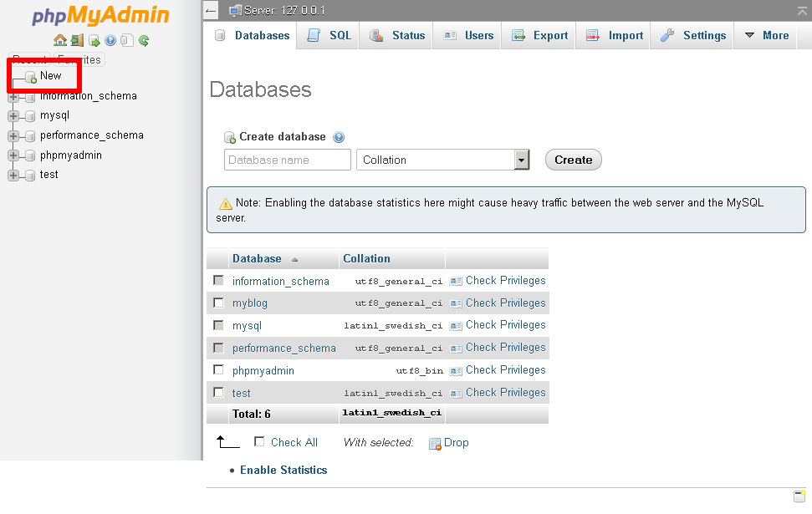Select the Drop icon next to 'With selected'
Viewport: 812px width, 514px height.
tap(433, 442)
